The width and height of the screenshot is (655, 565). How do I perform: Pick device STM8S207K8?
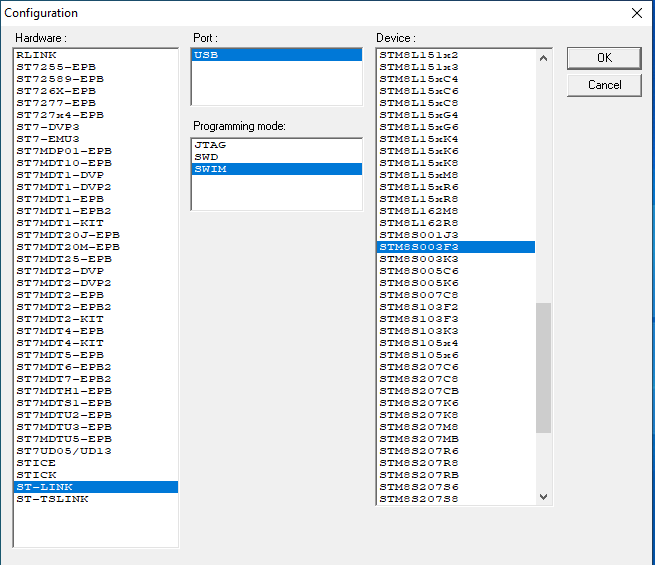click(456, 415)
